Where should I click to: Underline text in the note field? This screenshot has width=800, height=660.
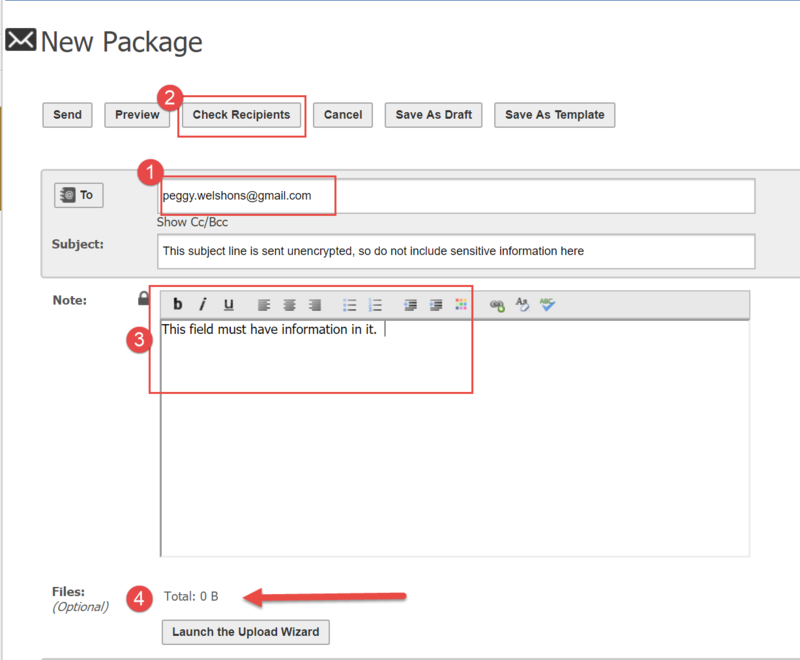[227, 304]
